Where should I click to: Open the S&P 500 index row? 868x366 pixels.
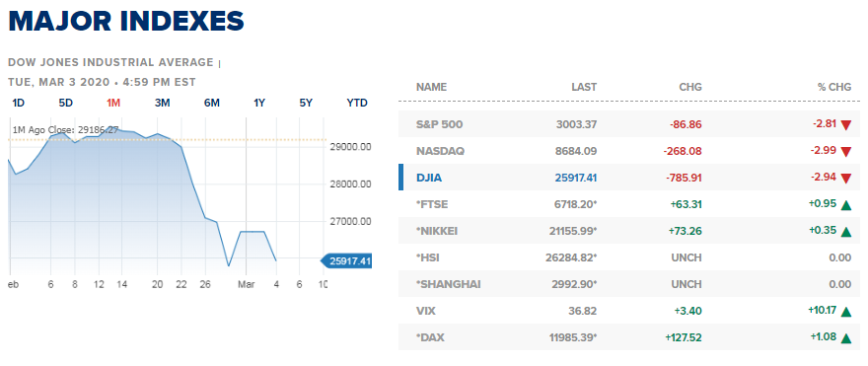[x=629, y=124]
